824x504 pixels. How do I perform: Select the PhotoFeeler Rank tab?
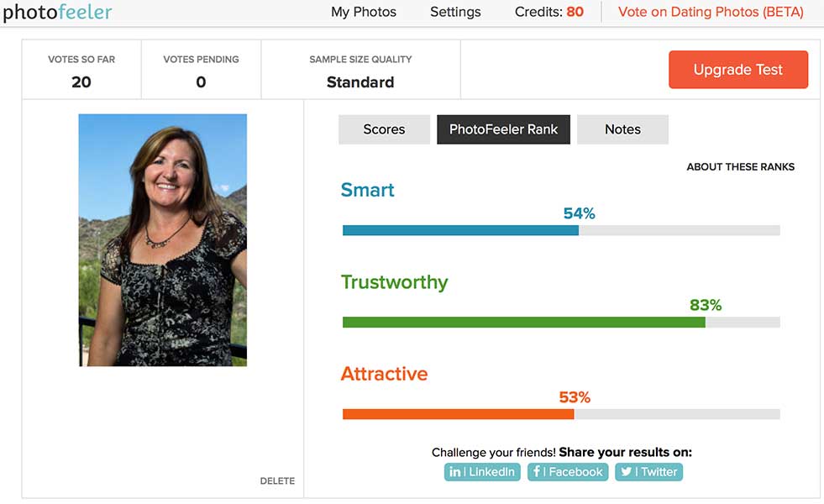(503, 129)
